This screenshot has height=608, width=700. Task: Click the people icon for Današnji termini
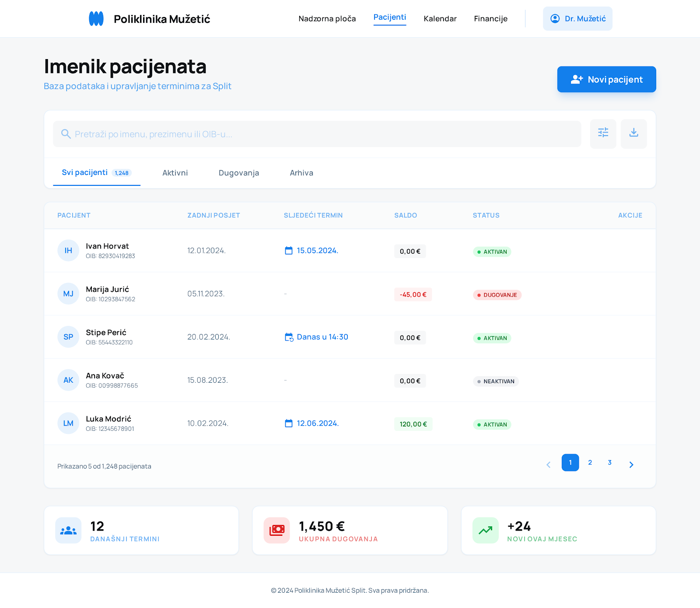68,531
